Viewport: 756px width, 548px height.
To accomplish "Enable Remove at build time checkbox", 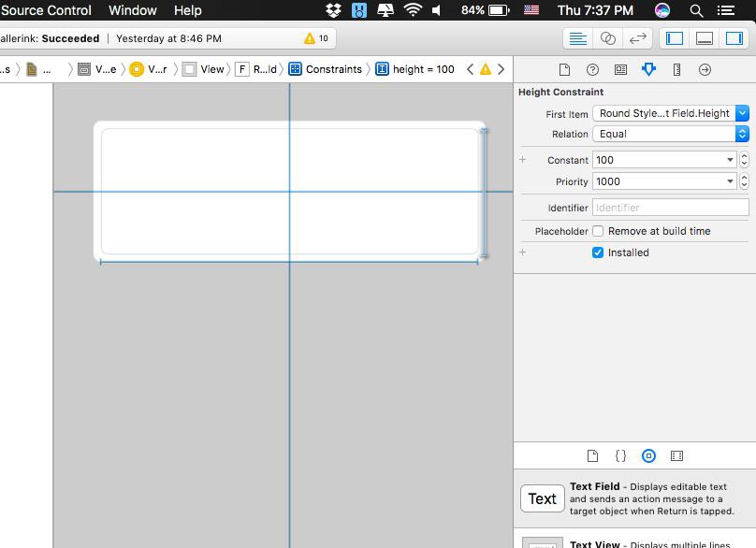I will click(x=598, y=231).
